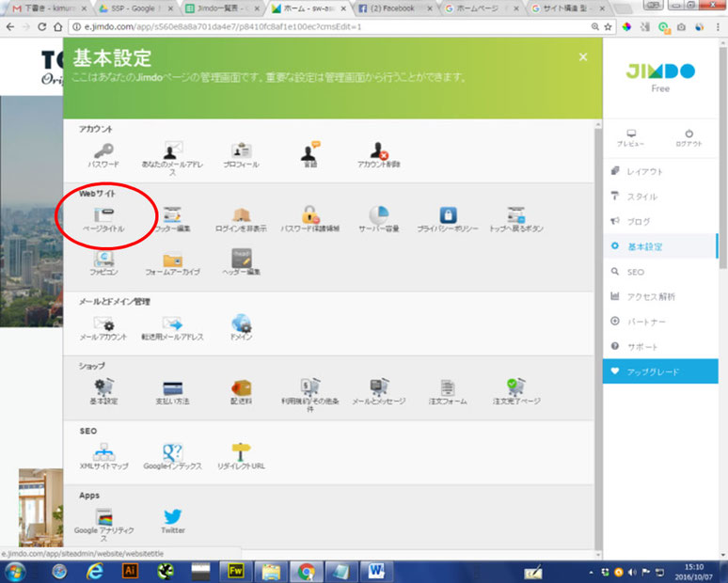
Task: Open shop メールとメッセージ setting
Action: (379, 392)
